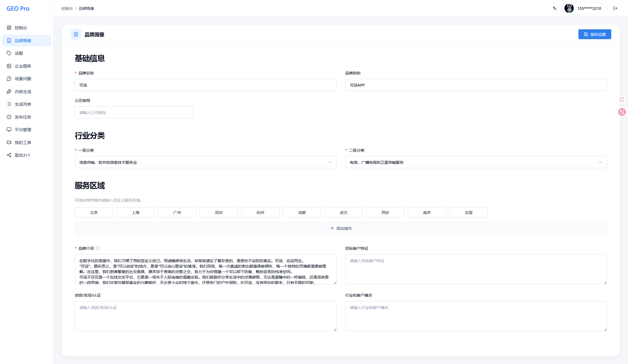This screenshot has height=364, width=628.
Task: Expand the 二级分类 dropdown
Action: (x=476, y=162)
